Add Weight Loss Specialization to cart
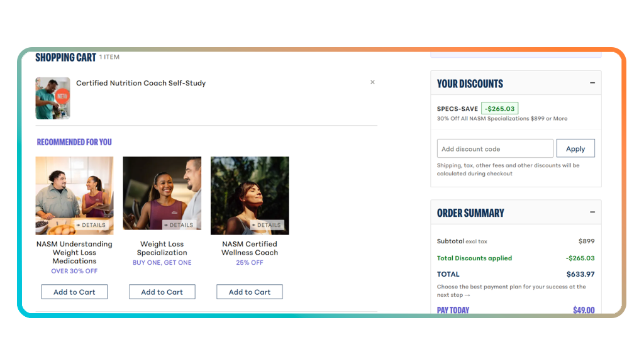Screen dimensions: 644x337 click(162, 292)
